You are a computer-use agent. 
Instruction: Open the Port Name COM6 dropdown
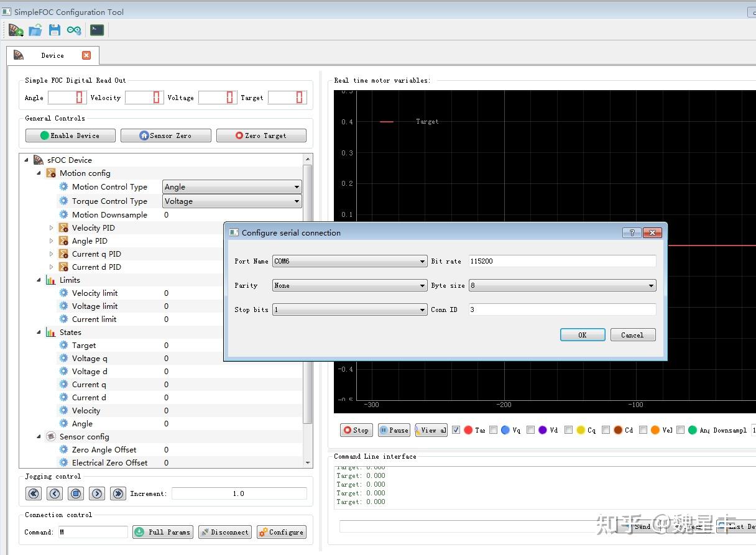coord(349,262)
